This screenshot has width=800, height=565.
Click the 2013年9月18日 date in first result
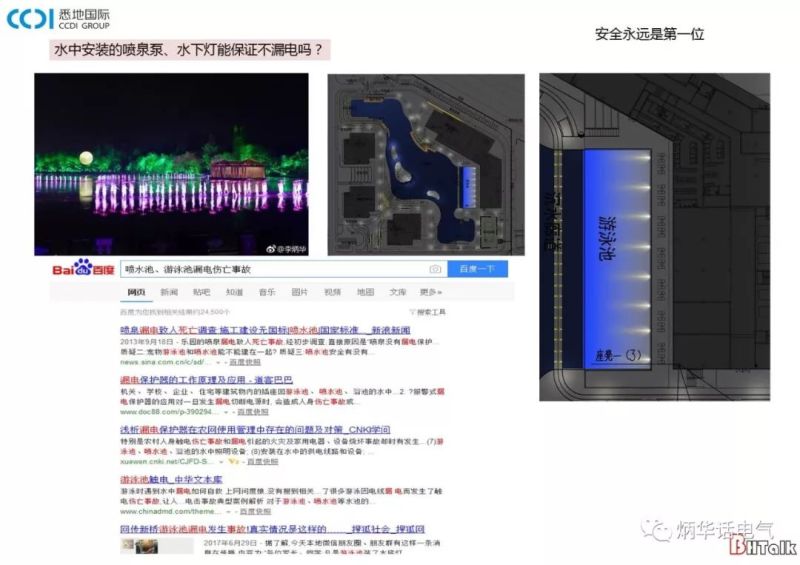[146, 341]
